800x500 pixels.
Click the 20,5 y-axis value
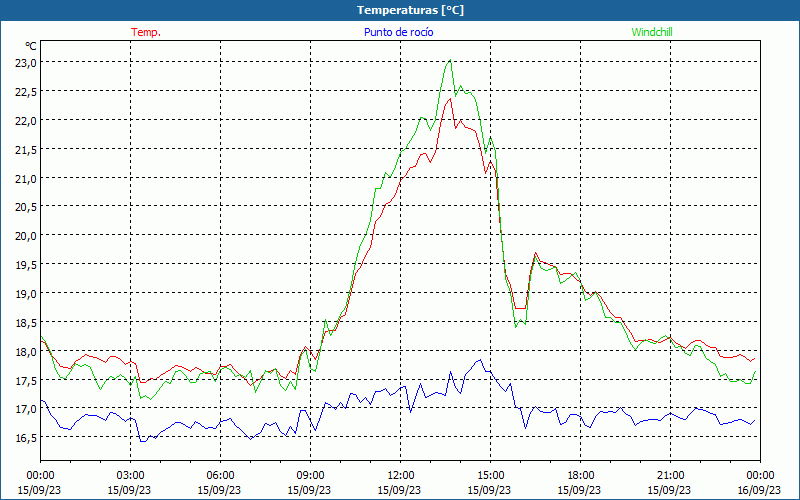pyautogui.click(x=27, y=207)
